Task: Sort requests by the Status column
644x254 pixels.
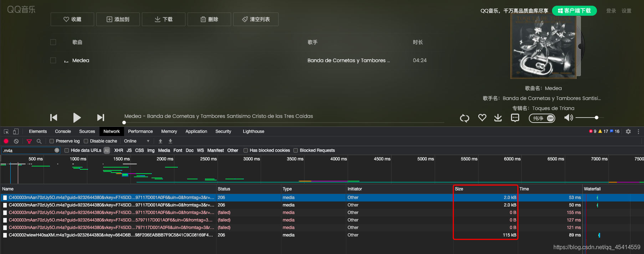Action: coord(249,189)
